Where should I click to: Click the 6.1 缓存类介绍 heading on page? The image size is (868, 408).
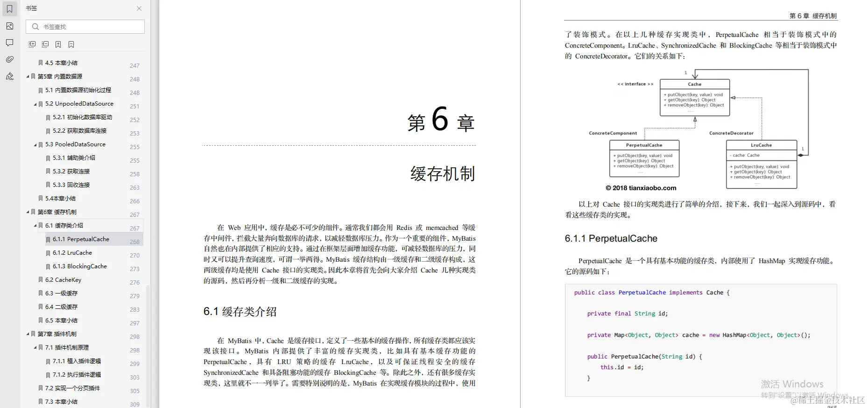(240, 312)
